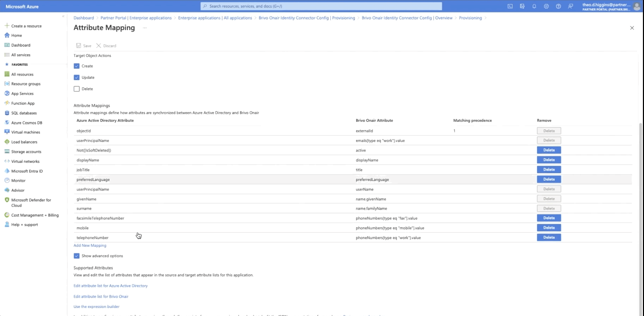Viewport: 644px width, 316px height.
Task: Click the Microsoft Defender for Cloud shield icon
Action: point(7,200)
